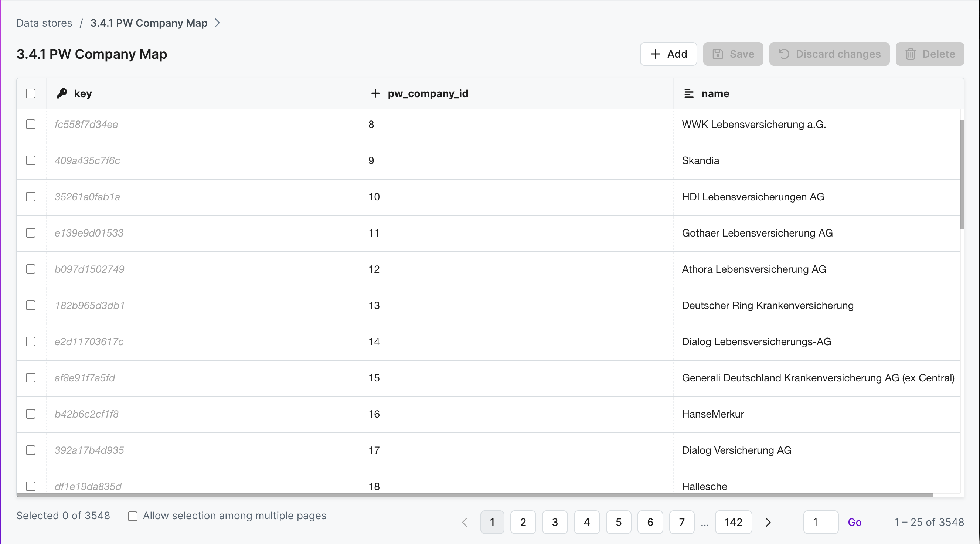The width and height of the screenshot is (980, 544).
Task: Click the Add button label
Action: 677,54
